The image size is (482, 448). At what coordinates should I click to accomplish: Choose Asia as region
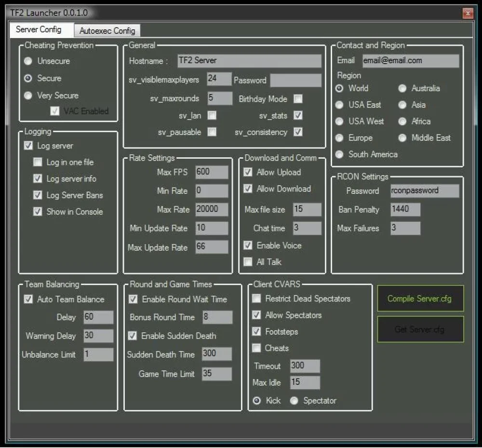(402, 105)
